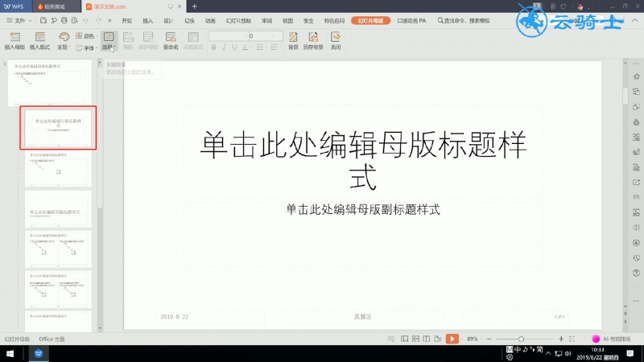644x362 pixels.
Task: Click the master title placeholder text
Action: pyautogui.click(x=363, y=159)
